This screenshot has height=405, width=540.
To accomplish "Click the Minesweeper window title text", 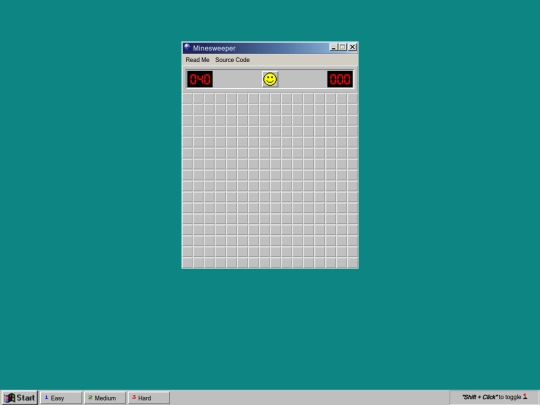I will tap(214, 48).
